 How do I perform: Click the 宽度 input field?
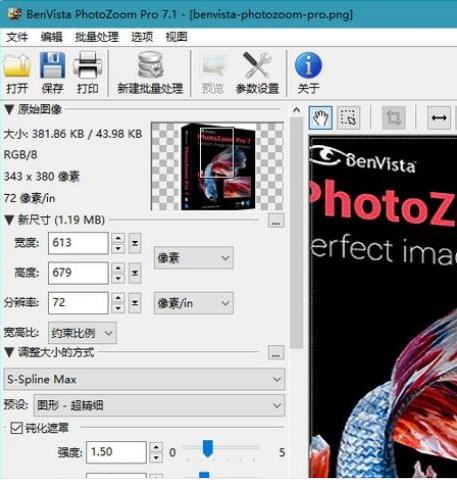coord(78,243)
